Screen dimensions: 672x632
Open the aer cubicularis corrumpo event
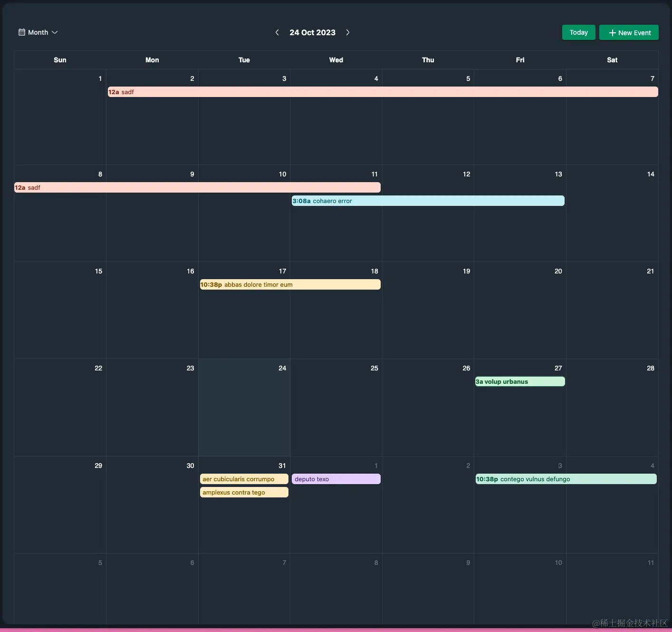pos(244,479)
